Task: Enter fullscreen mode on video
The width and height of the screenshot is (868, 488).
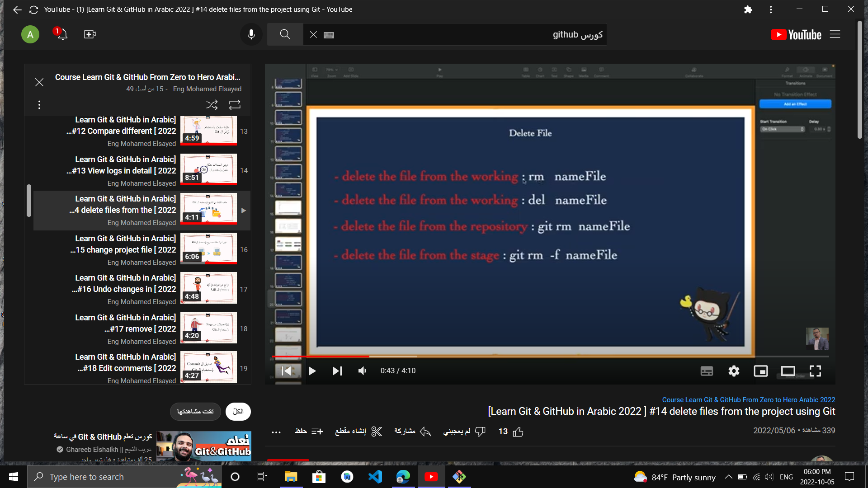Action: click(x=815, y=371)
